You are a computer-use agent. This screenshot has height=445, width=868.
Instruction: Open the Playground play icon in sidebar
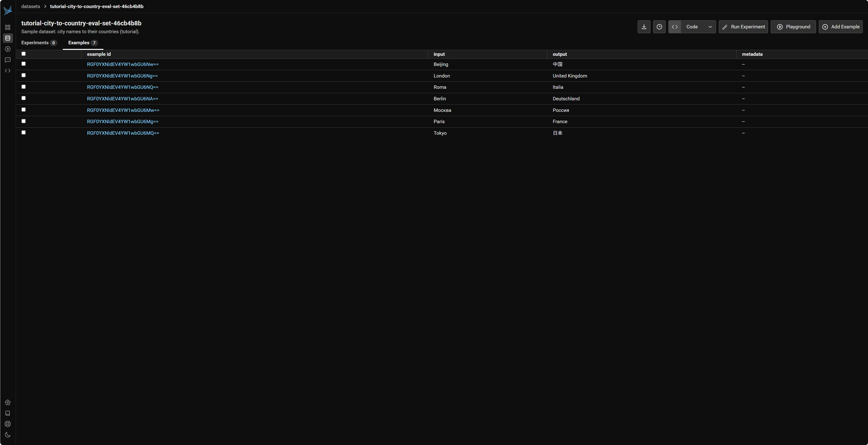tap(8, 49)
